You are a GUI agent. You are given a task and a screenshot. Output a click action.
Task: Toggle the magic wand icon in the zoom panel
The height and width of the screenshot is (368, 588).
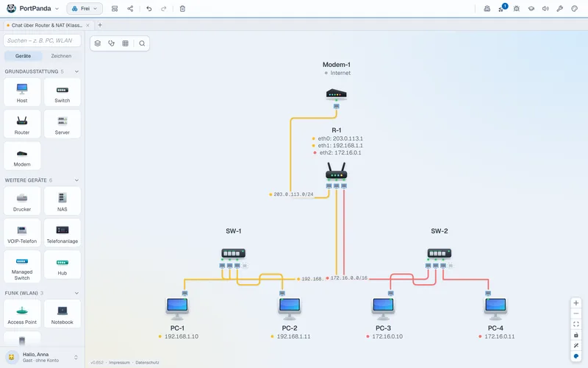pos(576,345)
